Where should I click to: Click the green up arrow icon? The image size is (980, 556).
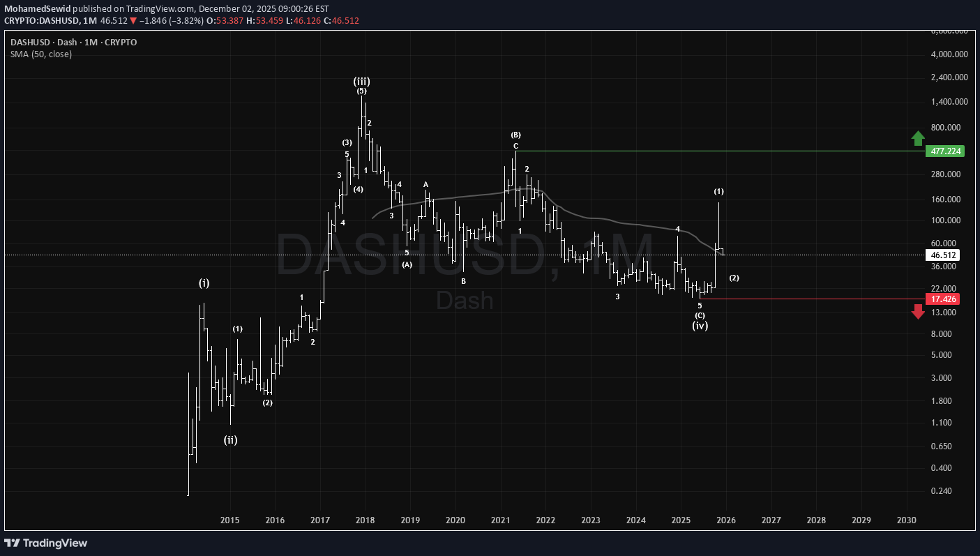[918, 137]
